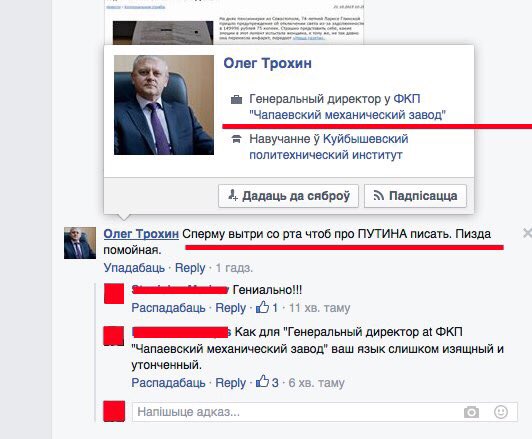Like the comment via 'Упадабаць'
Screen dimensions: 532x439
134,268
